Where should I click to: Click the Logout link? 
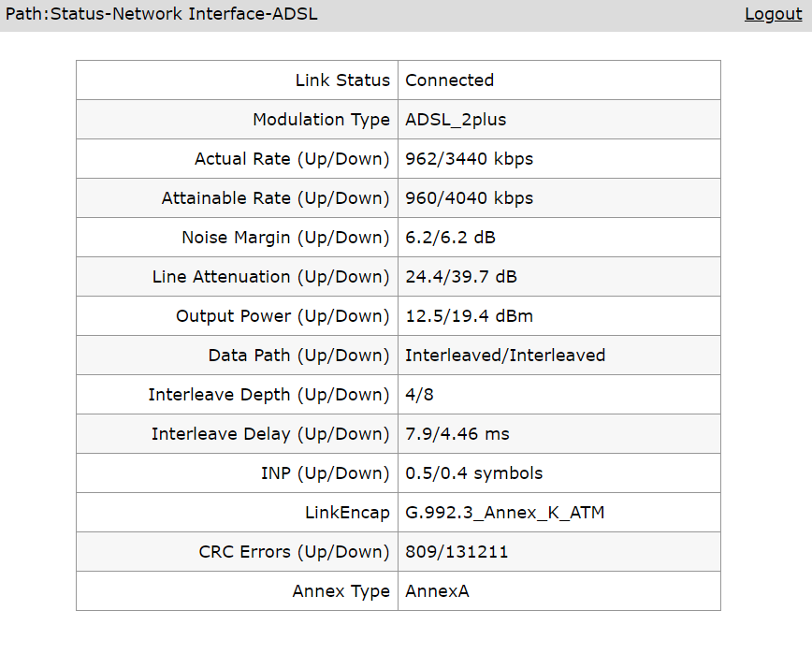(773, 14)
